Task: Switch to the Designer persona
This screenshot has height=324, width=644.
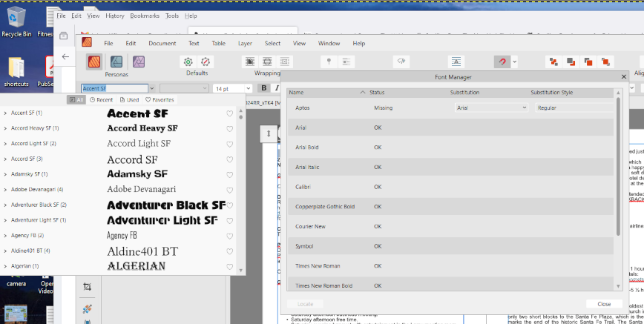Action: [116, 62]
